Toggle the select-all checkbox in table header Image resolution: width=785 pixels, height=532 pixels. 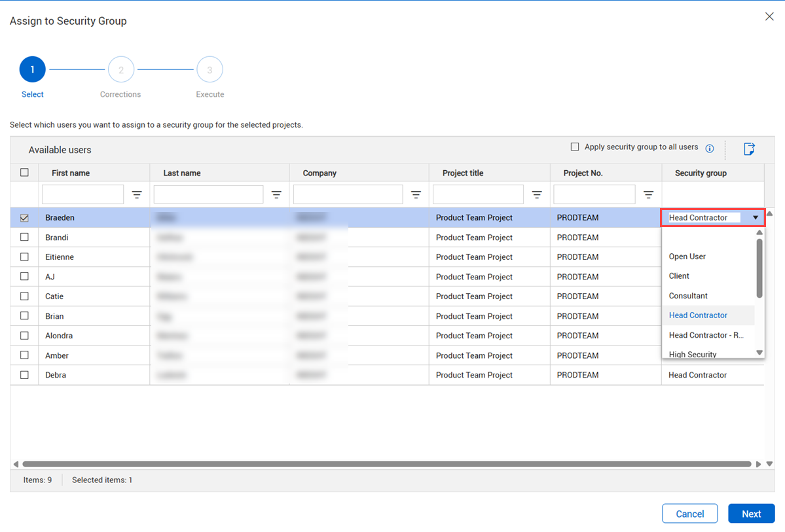(24, 173)
